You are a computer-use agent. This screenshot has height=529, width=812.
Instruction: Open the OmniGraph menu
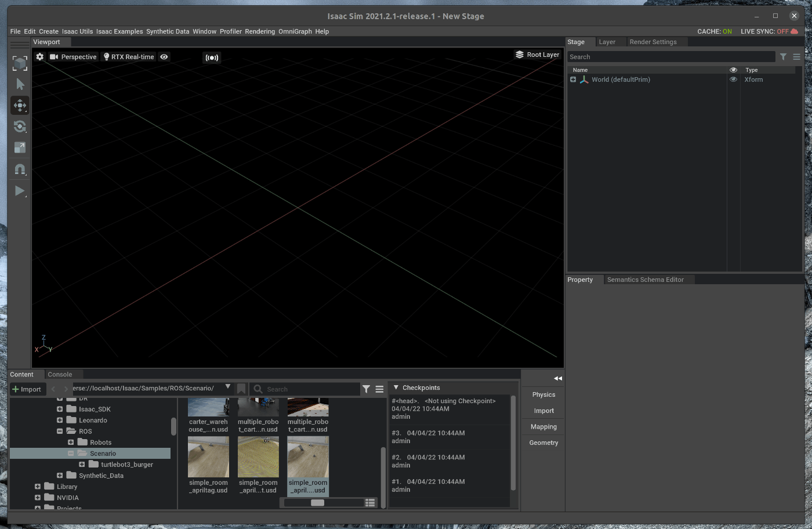tap(295, 31)
